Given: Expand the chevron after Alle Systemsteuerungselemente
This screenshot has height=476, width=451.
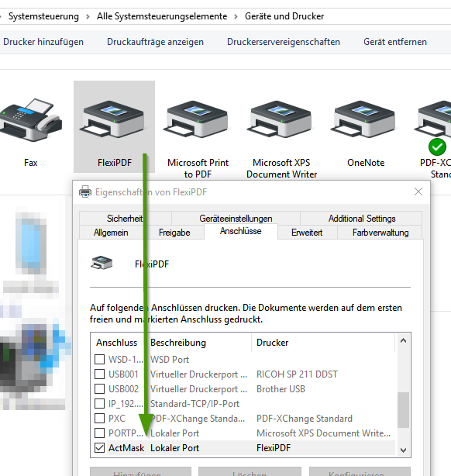Looking at the screenshot, I should coord(236,16).
